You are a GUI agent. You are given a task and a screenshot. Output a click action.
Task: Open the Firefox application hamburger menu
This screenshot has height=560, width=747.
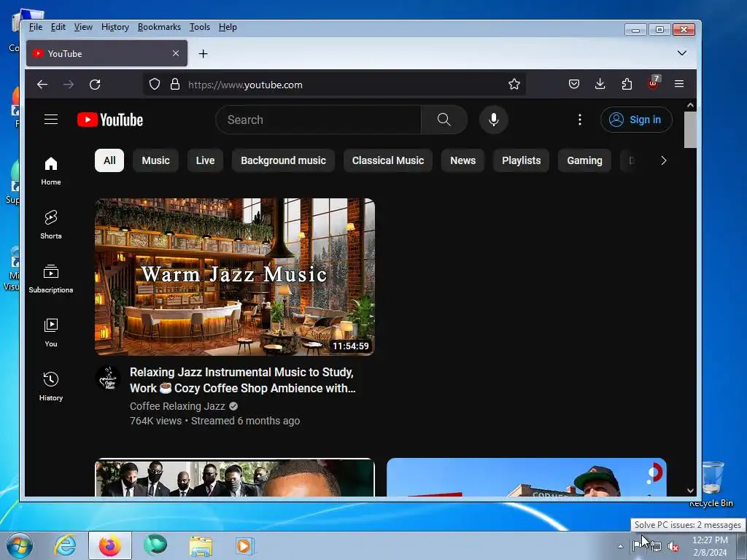click(679, 85)
